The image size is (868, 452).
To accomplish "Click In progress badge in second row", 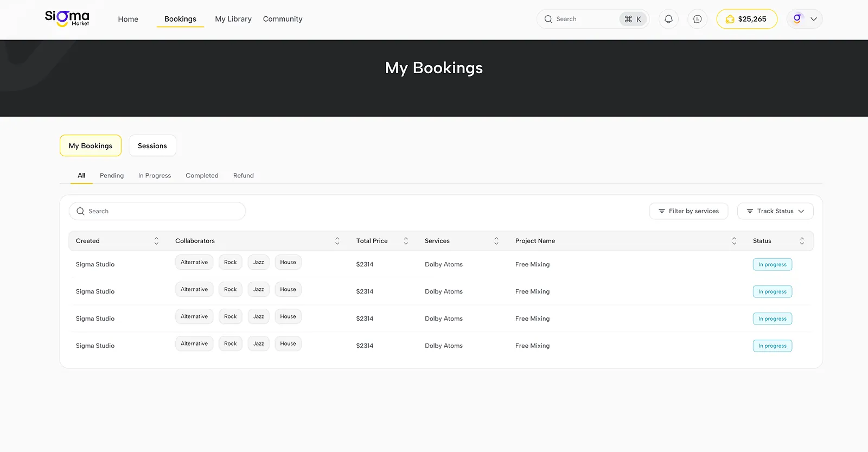I will coord(773,291).
